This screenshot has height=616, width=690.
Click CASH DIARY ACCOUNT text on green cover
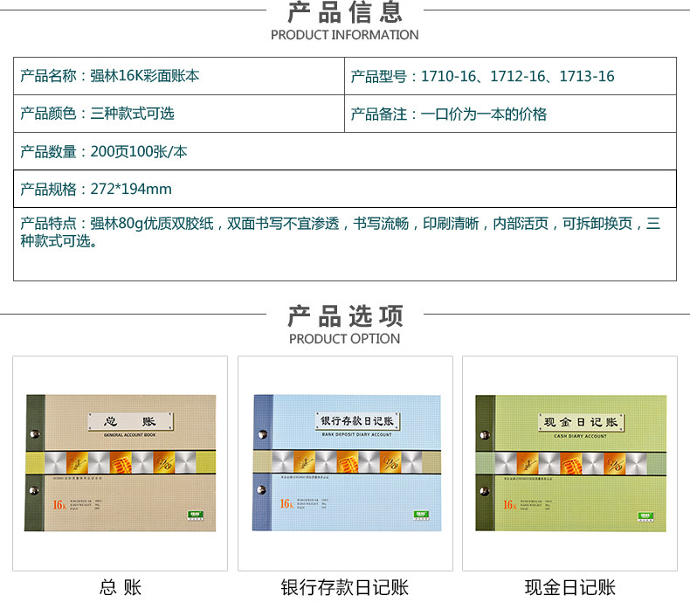coord(581,436)
